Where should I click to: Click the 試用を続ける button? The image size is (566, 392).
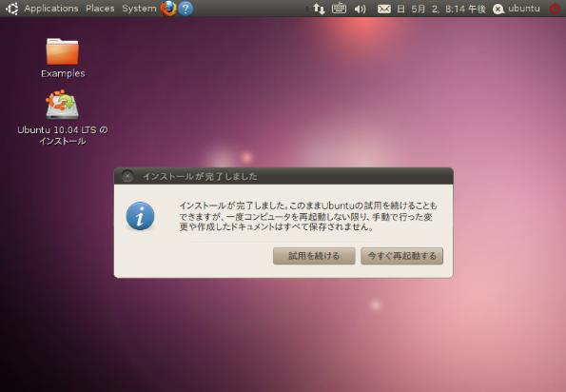pos(314,256)
